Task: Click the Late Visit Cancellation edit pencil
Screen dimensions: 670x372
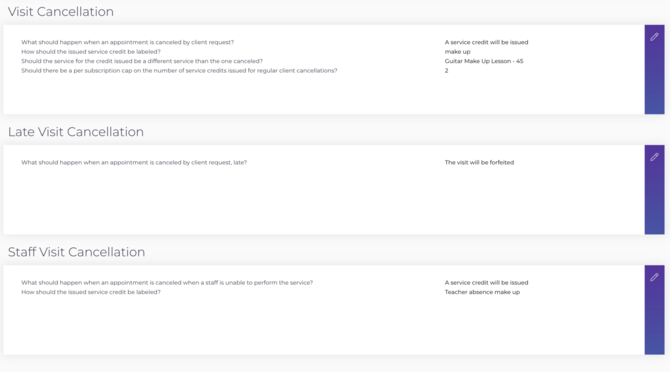Action: click(x=654, y=157)
